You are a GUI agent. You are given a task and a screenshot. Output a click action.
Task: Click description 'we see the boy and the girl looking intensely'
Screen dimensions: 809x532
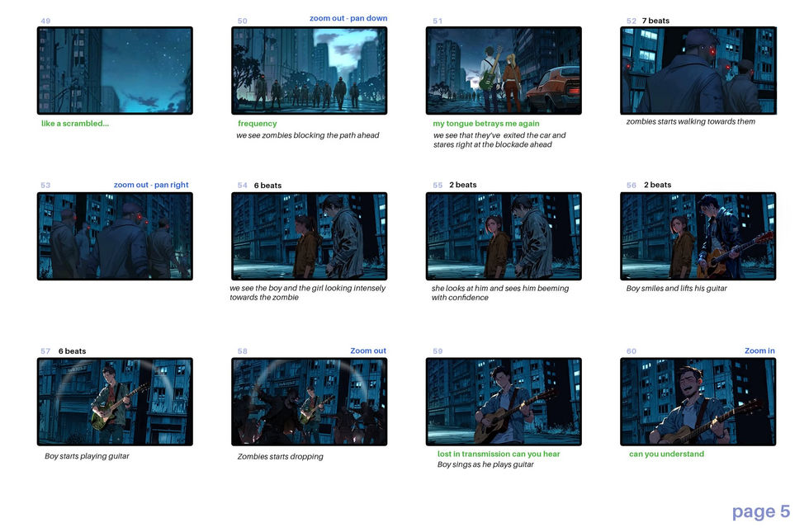coord(307,288)
